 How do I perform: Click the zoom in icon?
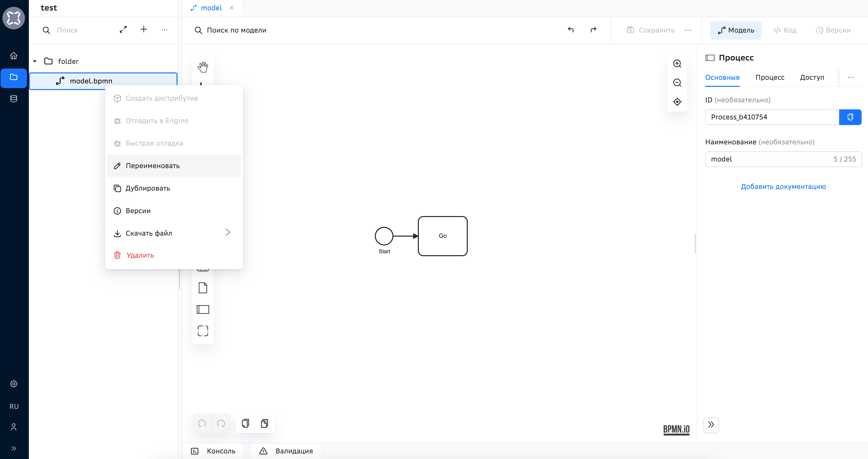pyautogui.click(x=677, y=64)
